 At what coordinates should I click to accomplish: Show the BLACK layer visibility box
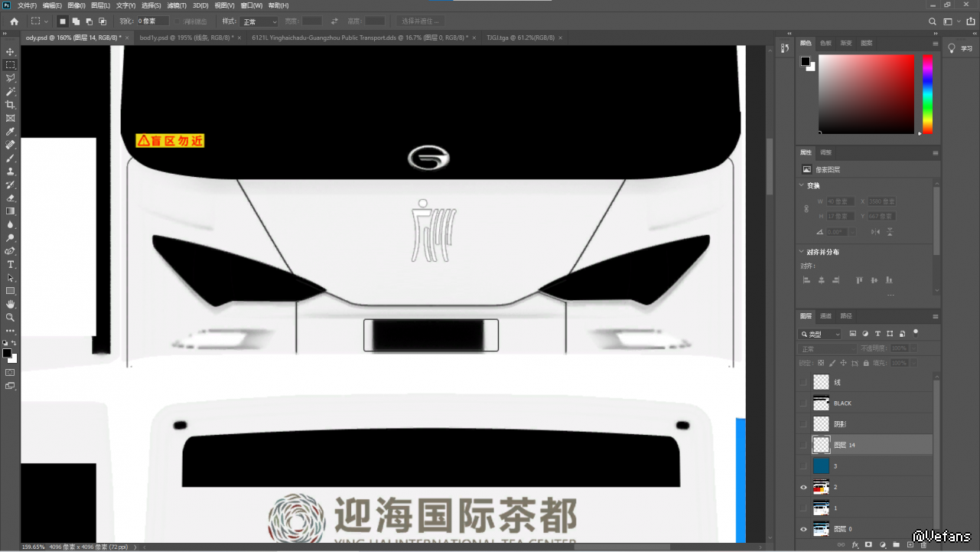(x=803, y=403)
